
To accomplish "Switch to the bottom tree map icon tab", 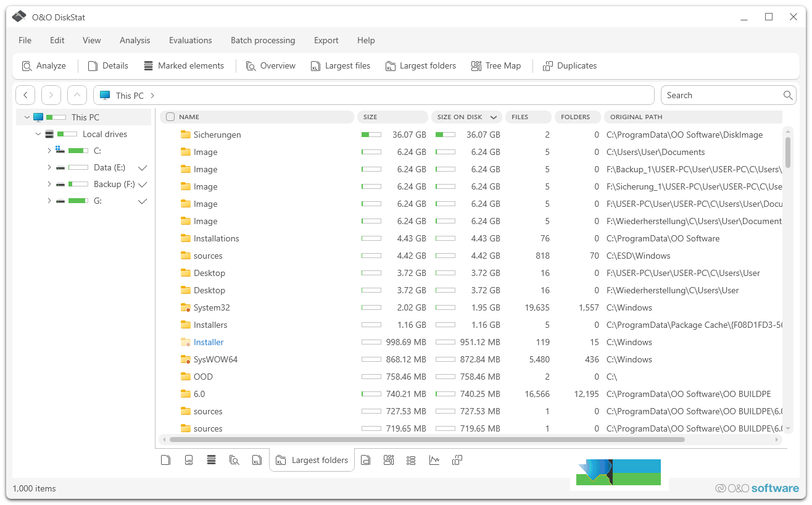I will (x=389, y=460).
